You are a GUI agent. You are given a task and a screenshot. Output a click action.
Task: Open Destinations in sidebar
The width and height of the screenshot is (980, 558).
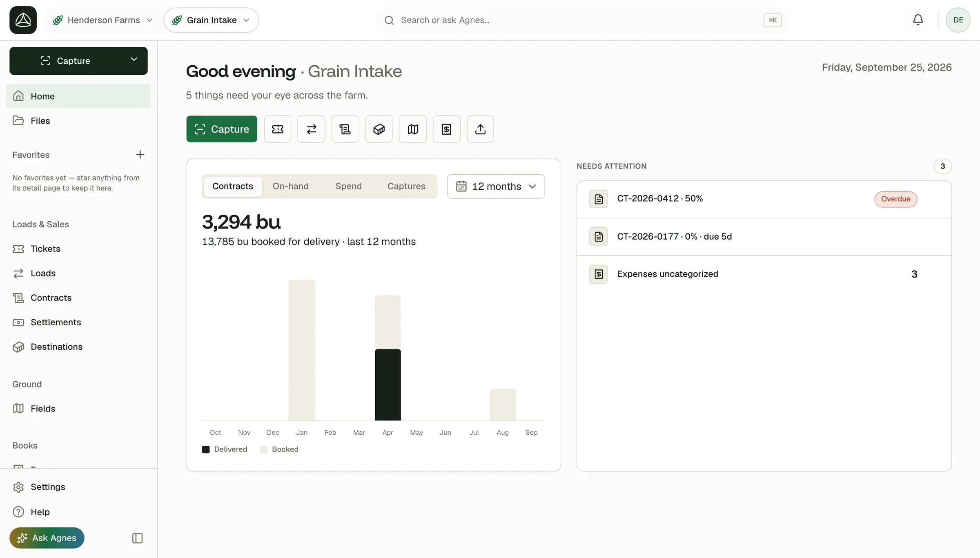[78, 347]
